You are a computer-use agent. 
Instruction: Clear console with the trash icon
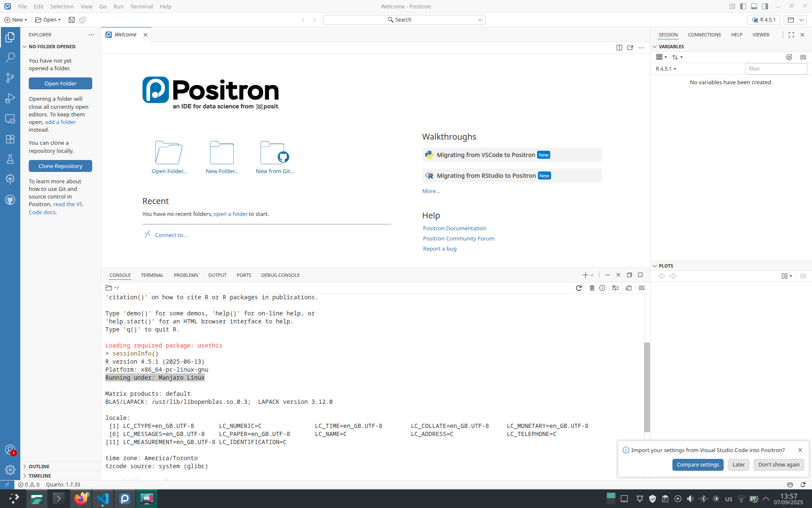592,288
